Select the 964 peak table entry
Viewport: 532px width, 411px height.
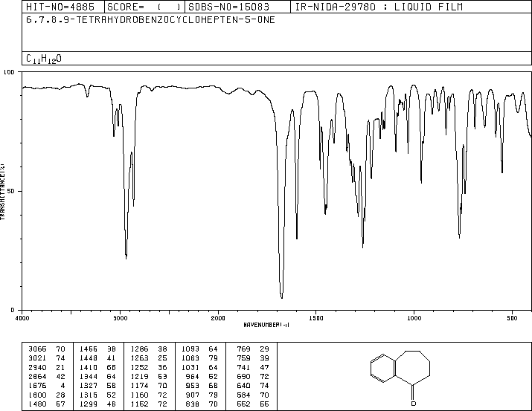pos(202,377)
